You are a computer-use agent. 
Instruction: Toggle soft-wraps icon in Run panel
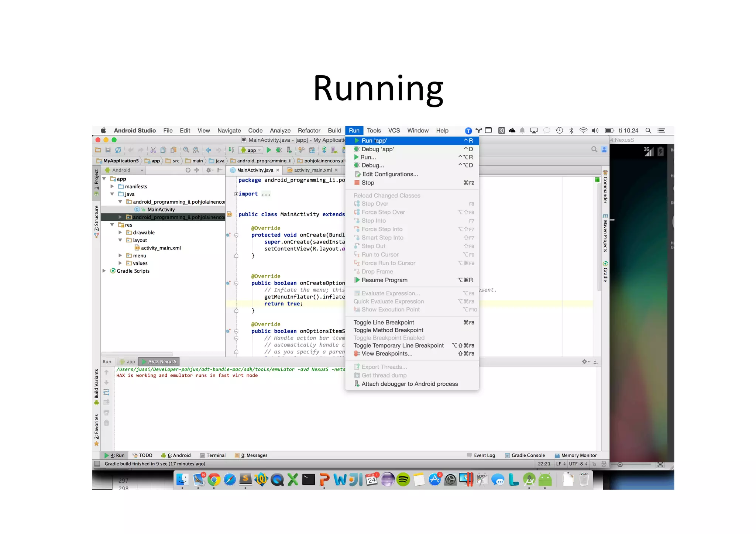[106, 392]
